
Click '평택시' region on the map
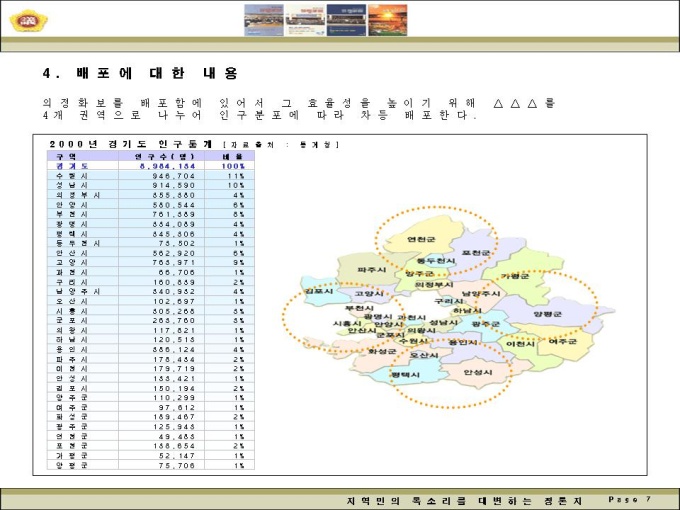click(406, 374)
